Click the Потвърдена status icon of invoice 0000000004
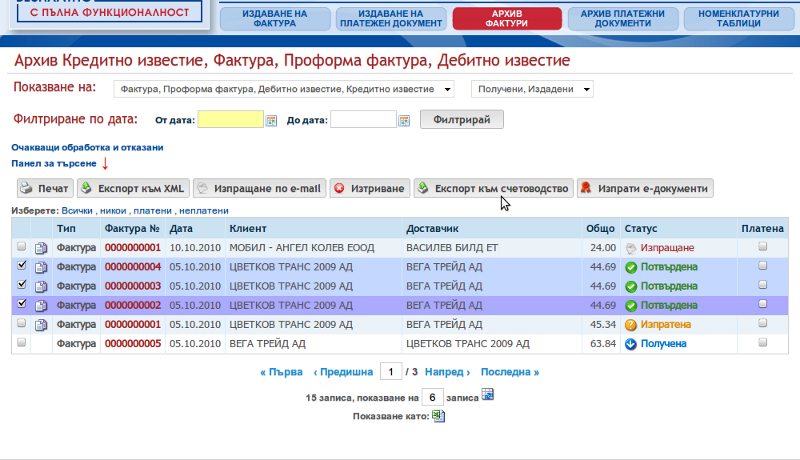Screen dimensions: 800x460 click(x=631, y=267)
